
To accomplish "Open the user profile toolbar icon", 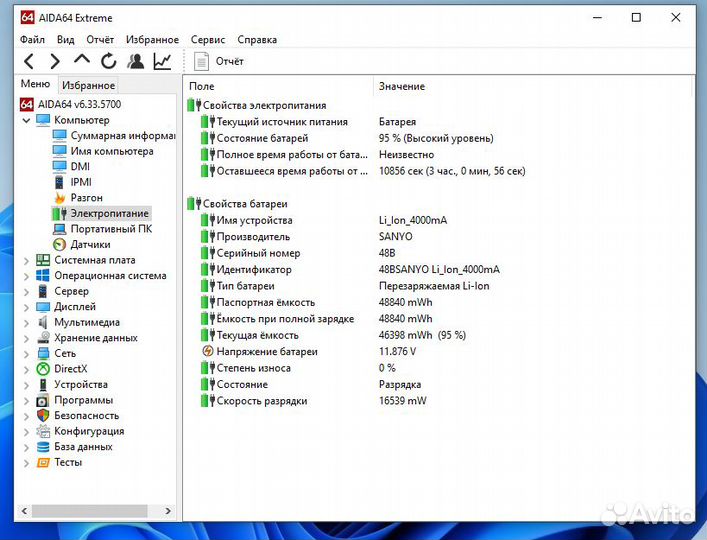I will (135, 61).
